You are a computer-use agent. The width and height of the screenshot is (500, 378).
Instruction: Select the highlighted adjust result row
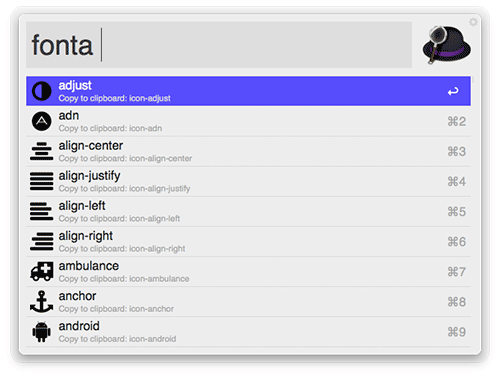pyautogui.click(x=248, y=91)
